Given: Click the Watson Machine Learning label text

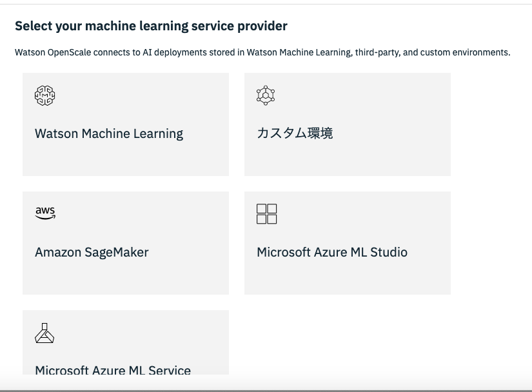Looking at the screenshot, I should tap(108, 133).
